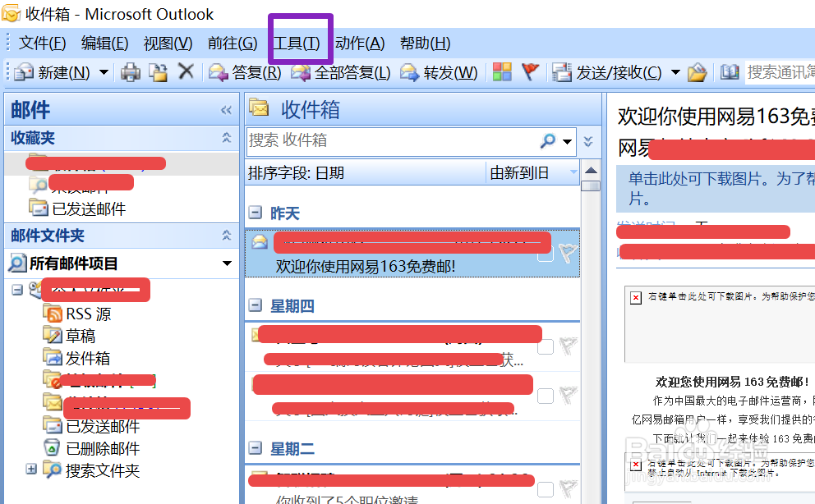The image size is (815, 504).
Task: Select 已发送邮件 in favorites
Action: coord(77,208)
